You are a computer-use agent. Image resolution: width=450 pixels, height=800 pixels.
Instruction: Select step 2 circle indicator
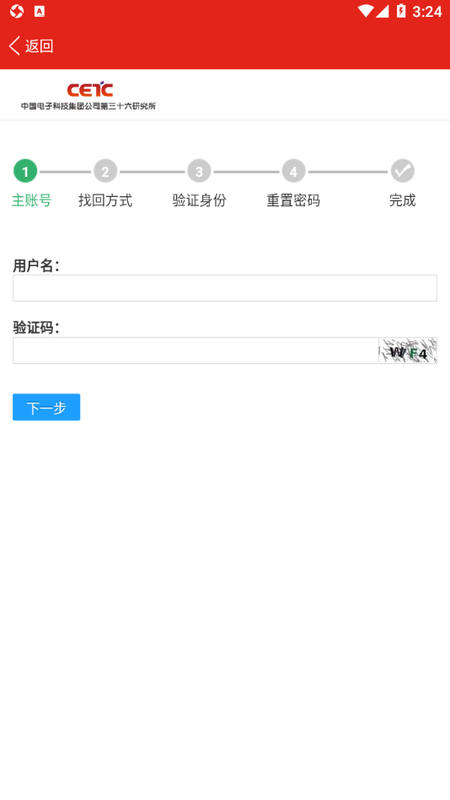(105, 171)
